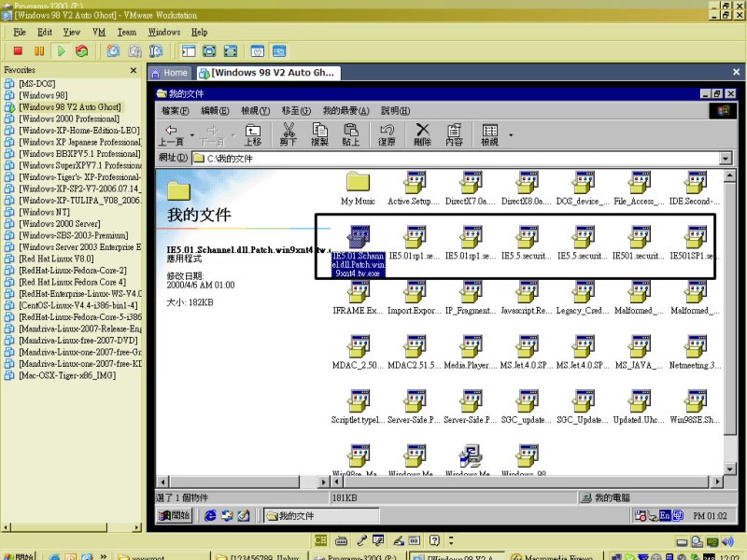Click the 我的文件 taskbar button in guest
The image size is (747, 560).
coord(321,515)
